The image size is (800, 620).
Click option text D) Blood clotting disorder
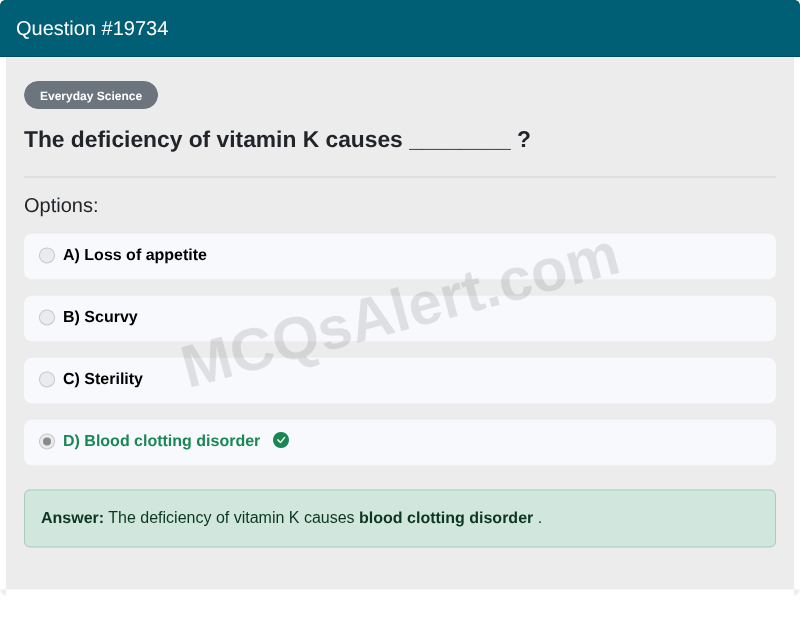click(161, 440)
